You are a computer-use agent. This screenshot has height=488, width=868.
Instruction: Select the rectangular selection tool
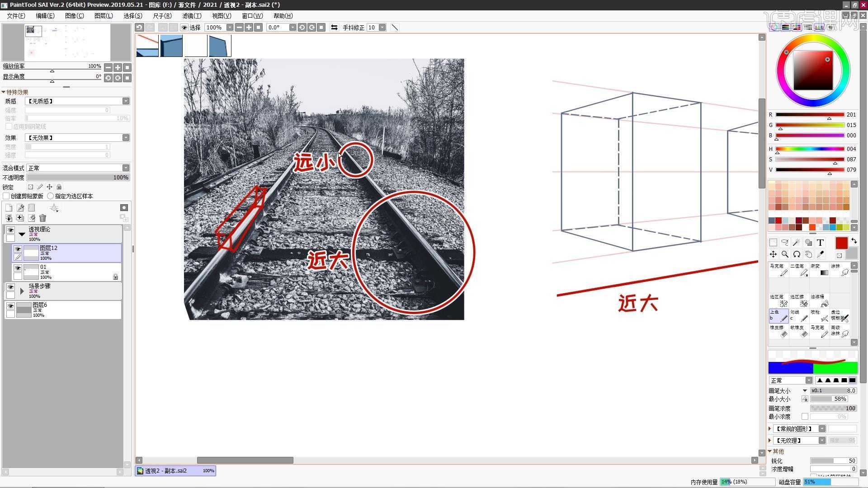point(773,243)
